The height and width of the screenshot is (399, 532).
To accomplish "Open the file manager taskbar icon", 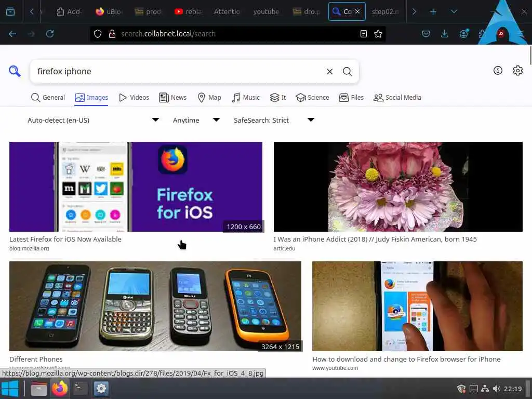I will pos(38,389).
